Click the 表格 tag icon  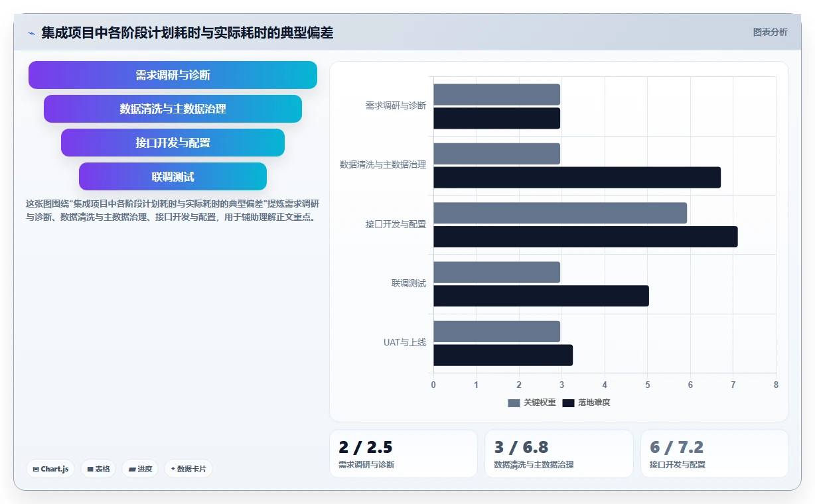(90, 469)
